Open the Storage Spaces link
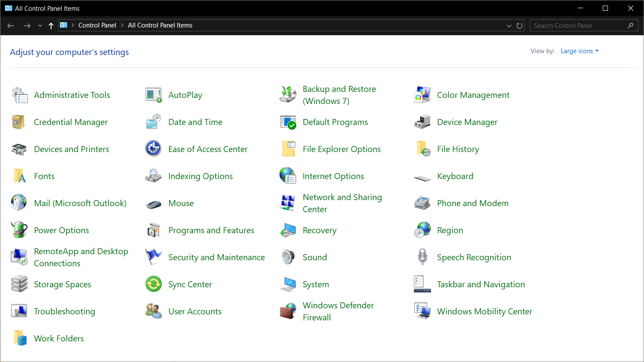 pyautogui.click(x=62, y=284)
